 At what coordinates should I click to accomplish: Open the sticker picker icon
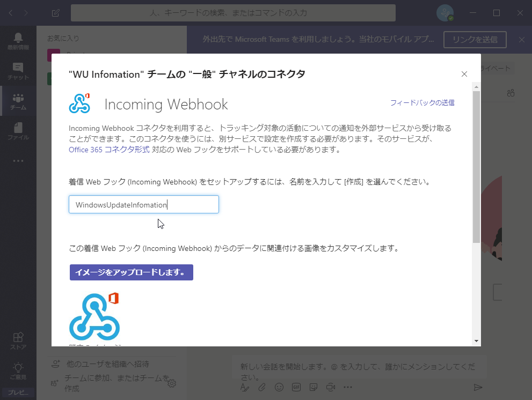pos(314,387)
